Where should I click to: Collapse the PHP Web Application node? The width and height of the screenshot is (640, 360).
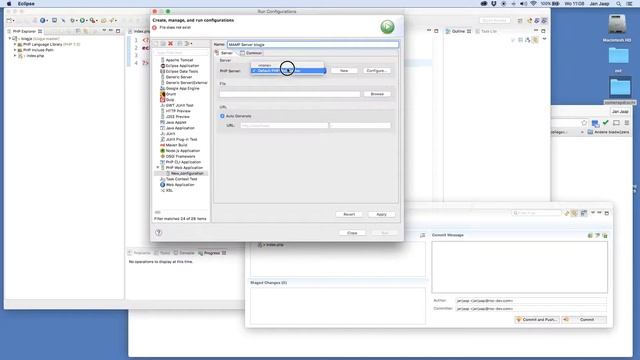[158, 168]
